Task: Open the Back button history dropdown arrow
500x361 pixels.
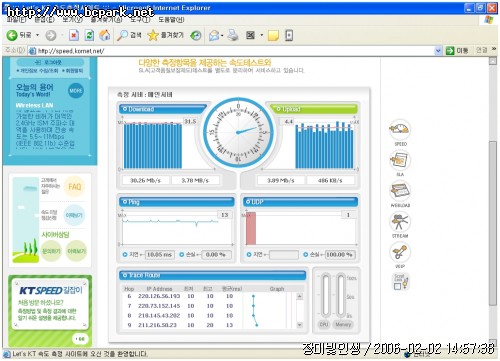Action: [x=37, y=35]
